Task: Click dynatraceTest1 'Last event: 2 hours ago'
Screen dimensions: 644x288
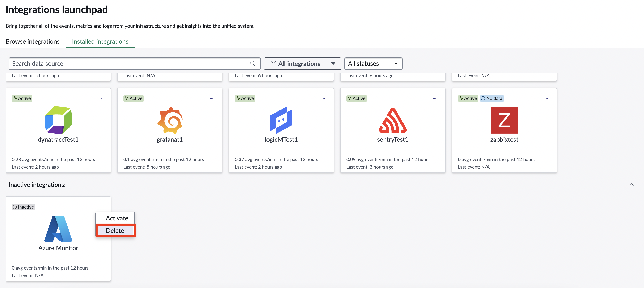Action: point(35,167)
